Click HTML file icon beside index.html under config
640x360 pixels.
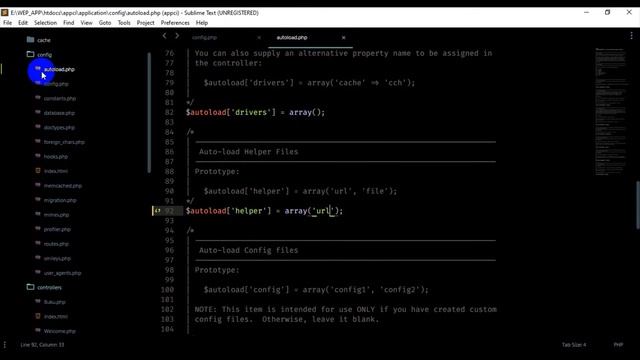click(38, 171)
